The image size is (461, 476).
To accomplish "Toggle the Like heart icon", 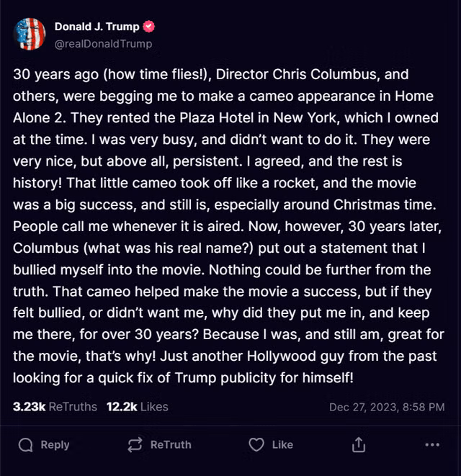I will tap(256, 445).
